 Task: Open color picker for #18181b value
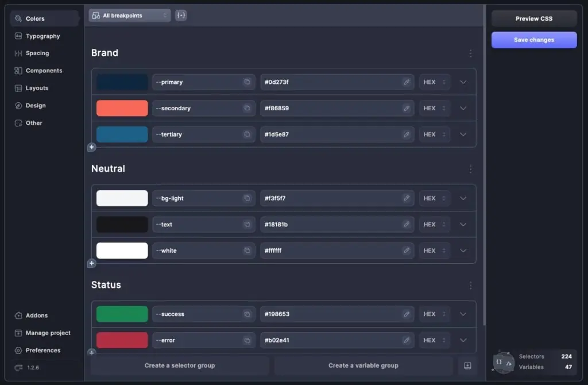click(407, 225)
